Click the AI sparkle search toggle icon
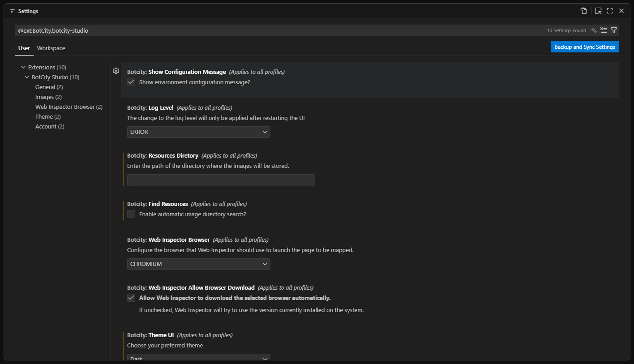The image size is (634, 364). pyautogui.click(x=594, y=30)
